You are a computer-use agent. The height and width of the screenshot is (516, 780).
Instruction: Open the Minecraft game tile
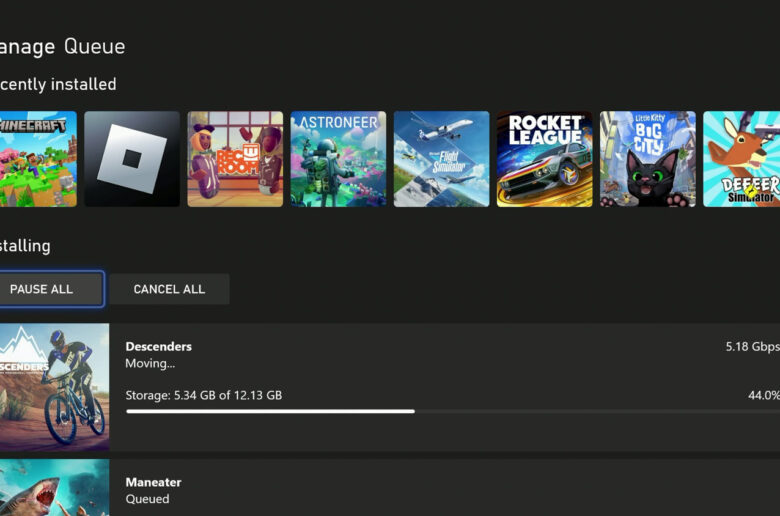pos(38,159)
